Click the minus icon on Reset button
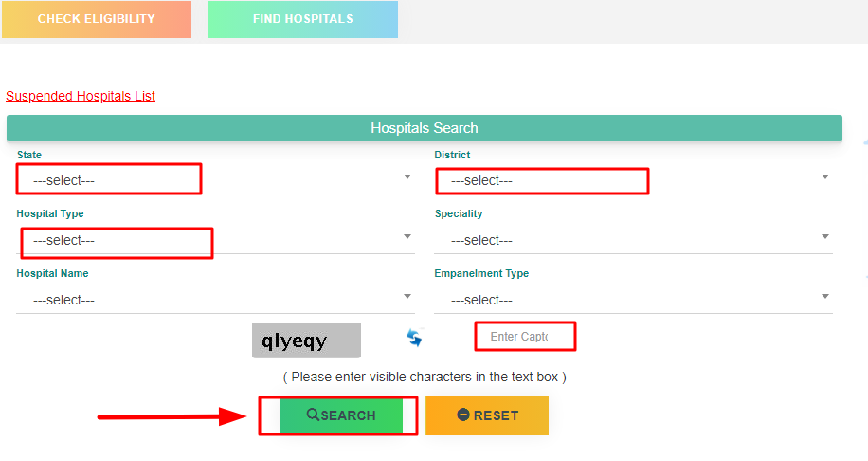This screenshot has width=868, height=461. click(463, 415)
